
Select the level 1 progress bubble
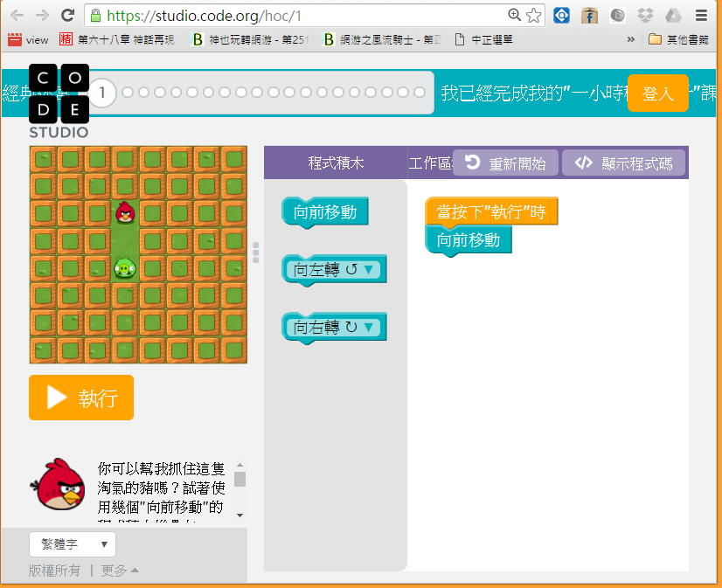click(102, 93)
